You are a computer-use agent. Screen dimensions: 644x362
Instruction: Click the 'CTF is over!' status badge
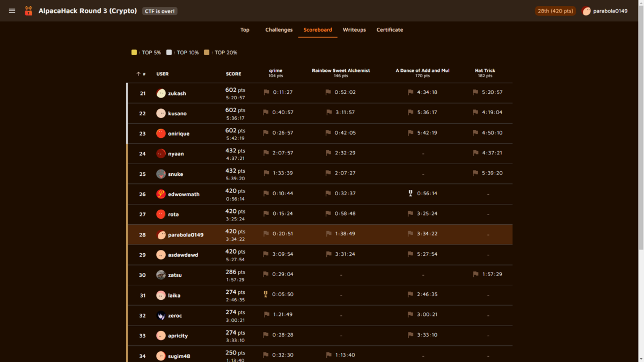(160, 11)
